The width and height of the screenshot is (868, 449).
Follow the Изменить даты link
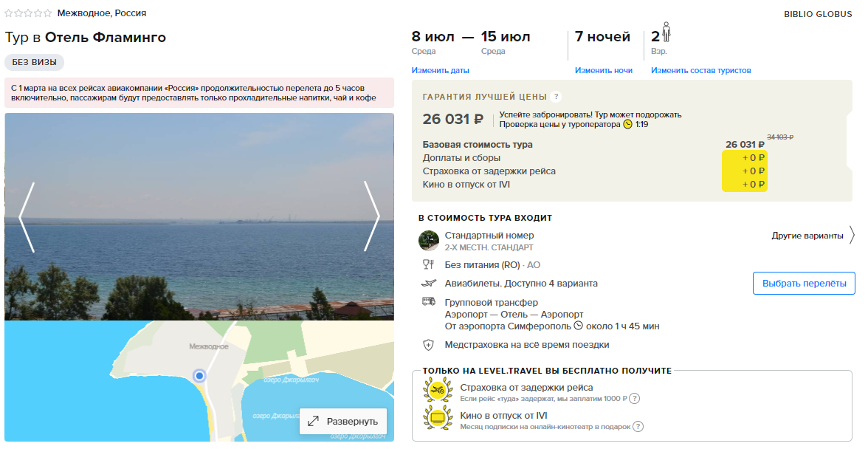click(440, 70)
